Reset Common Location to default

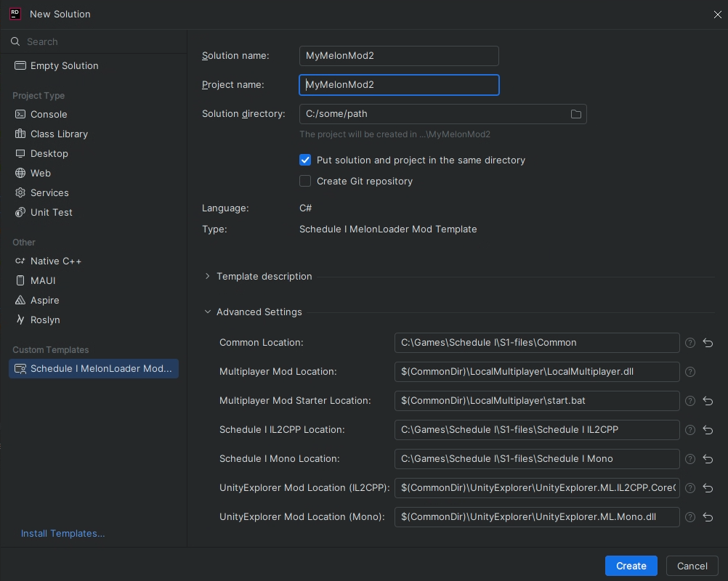708,343
